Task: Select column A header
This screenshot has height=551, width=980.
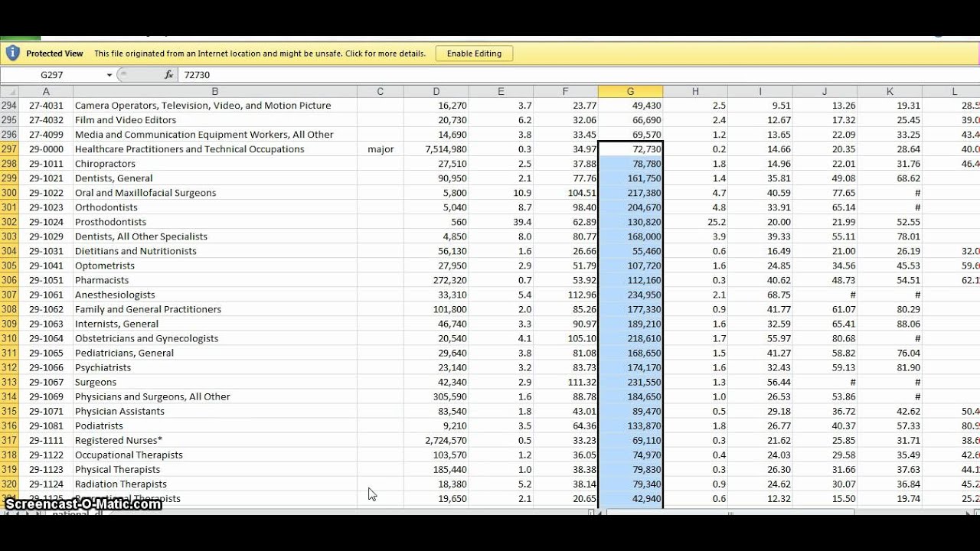Action: click(46, 91)
